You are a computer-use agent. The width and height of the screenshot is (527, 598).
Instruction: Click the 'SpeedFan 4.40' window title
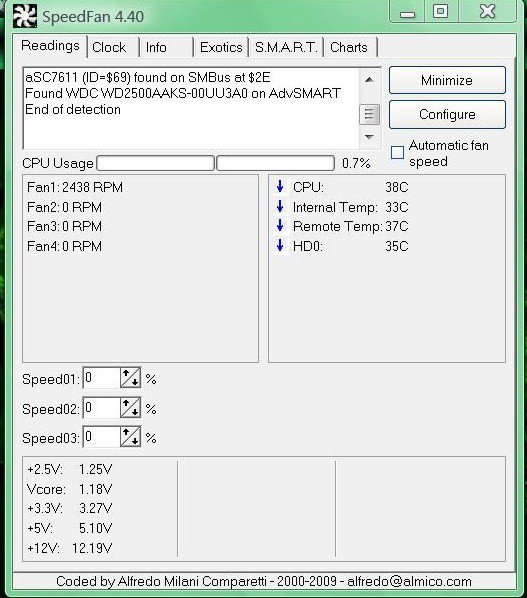[93, 16]
